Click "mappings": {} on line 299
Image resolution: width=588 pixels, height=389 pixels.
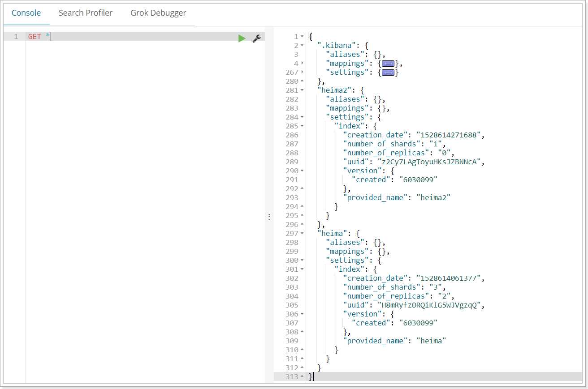(356, 252)
